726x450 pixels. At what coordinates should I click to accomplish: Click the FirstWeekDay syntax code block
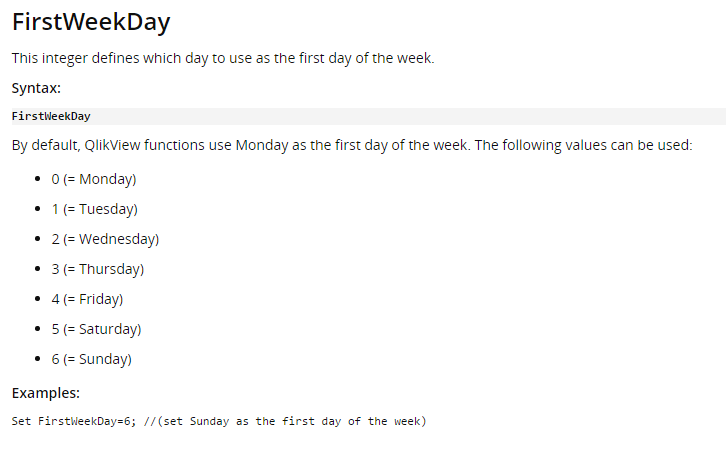click(x=52, y=116)
